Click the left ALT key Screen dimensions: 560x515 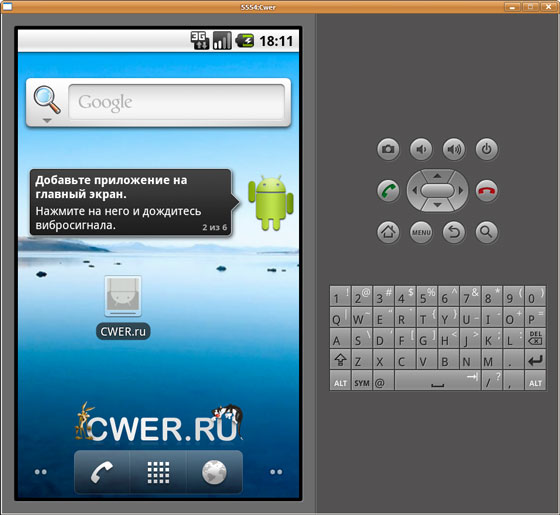[x=340, y=381]
